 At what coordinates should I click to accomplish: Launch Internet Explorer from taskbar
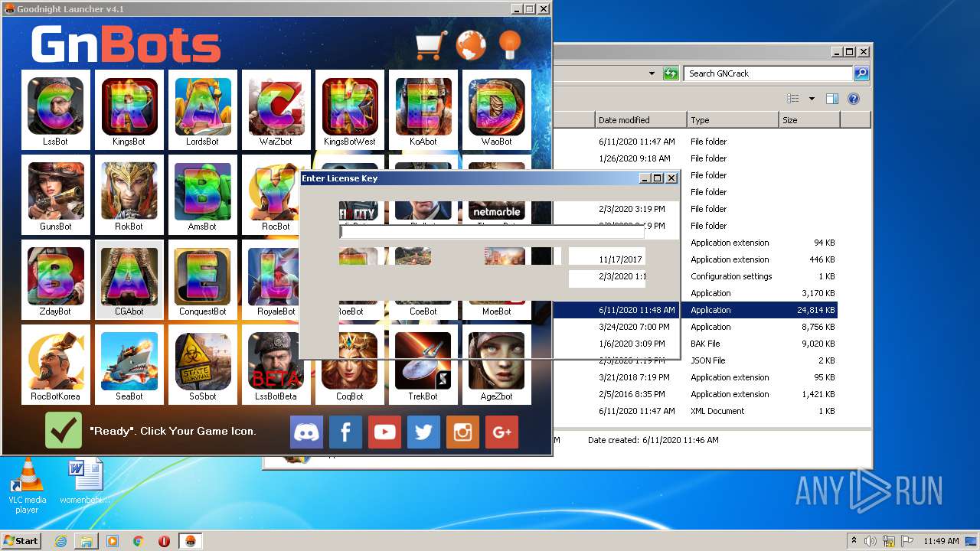point(61,541)
